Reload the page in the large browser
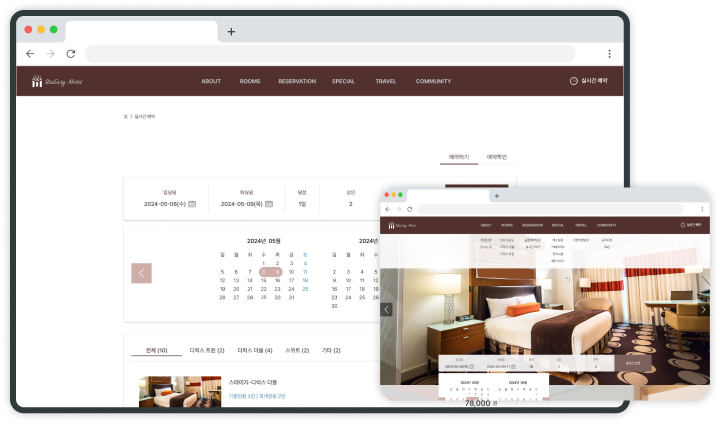The image size is (720, 424). 70,54
